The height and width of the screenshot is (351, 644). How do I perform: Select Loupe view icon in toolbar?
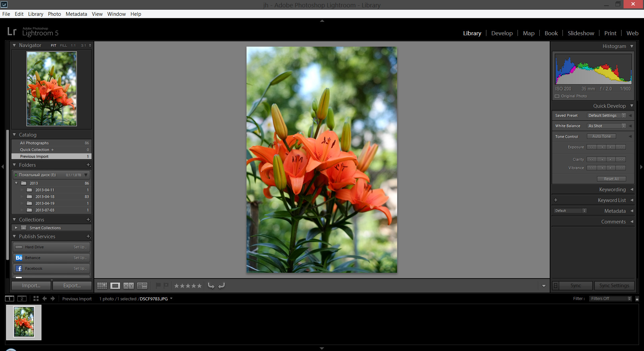115,286
